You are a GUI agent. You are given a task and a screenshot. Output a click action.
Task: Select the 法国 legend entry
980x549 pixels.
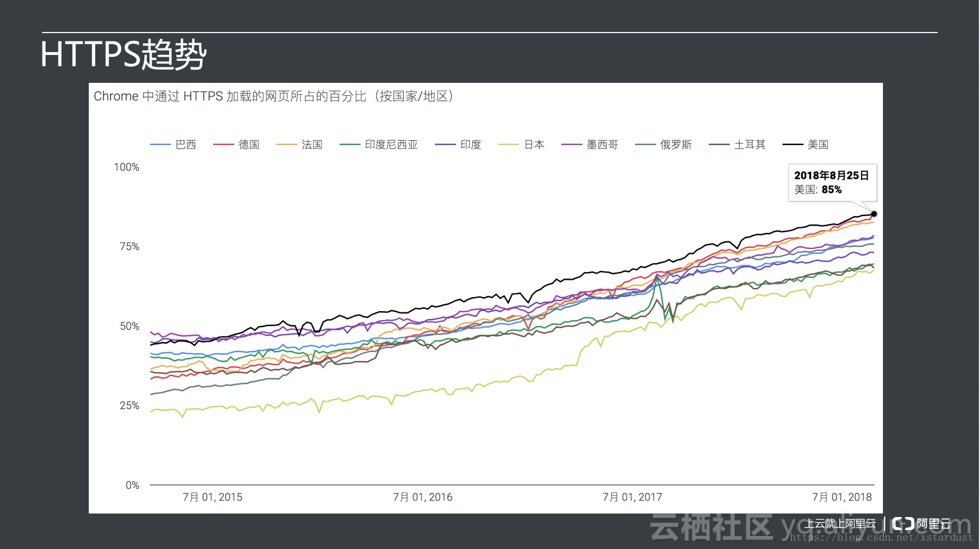pyautogui.click(x=299, y=144)
